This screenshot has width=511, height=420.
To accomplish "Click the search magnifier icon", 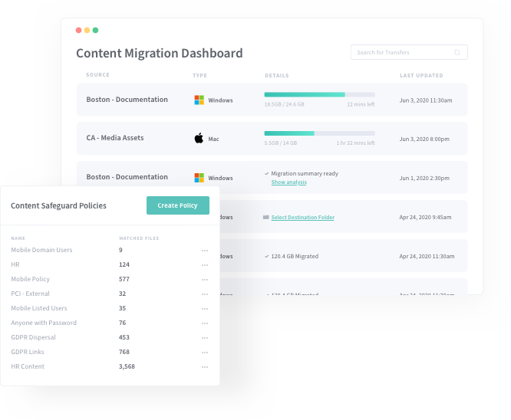I will point(457,53).
